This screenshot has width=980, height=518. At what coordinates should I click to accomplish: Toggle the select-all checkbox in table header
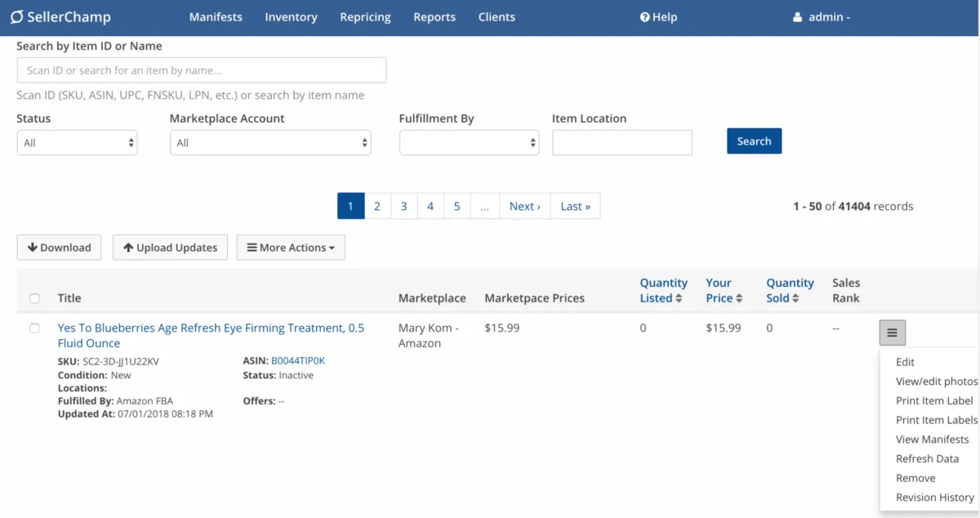pyautogui.click(x=34, y=298)
